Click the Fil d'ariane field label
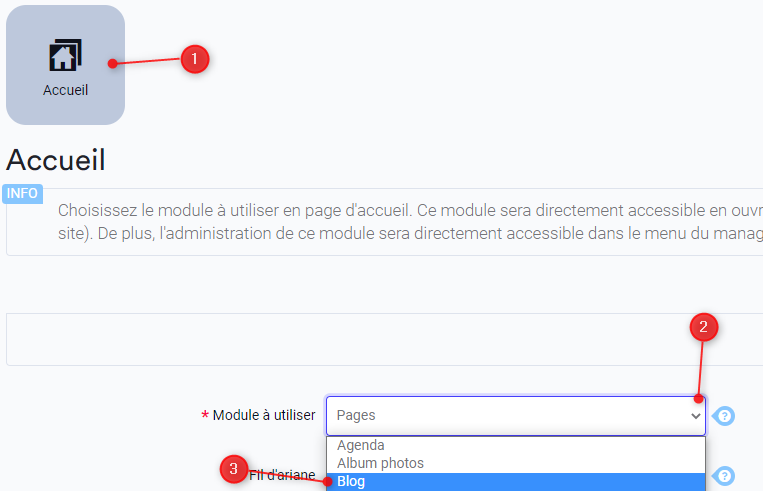Image resolution: width=763 pixels, height=491 pixels. pos(282,475)
